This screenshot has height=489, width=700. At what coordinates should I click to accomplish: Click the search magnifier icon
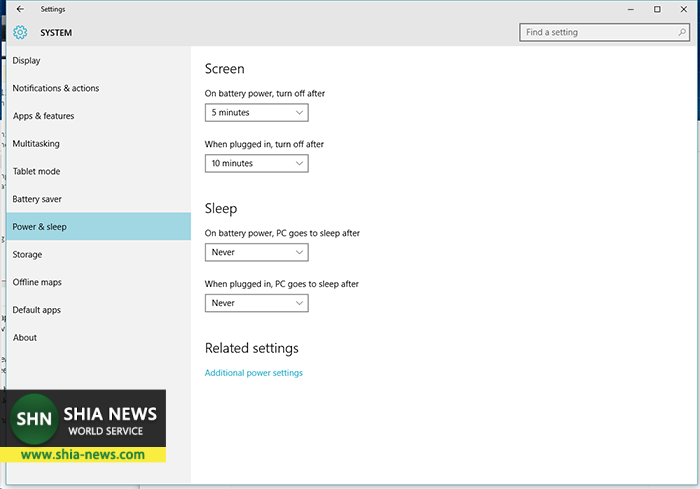[682, 32]
